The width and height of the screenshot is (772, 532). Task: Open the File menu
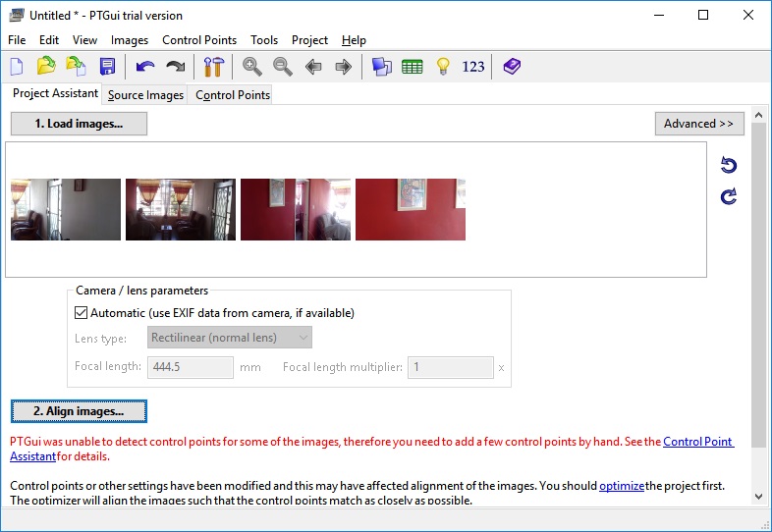coord(17,40)
